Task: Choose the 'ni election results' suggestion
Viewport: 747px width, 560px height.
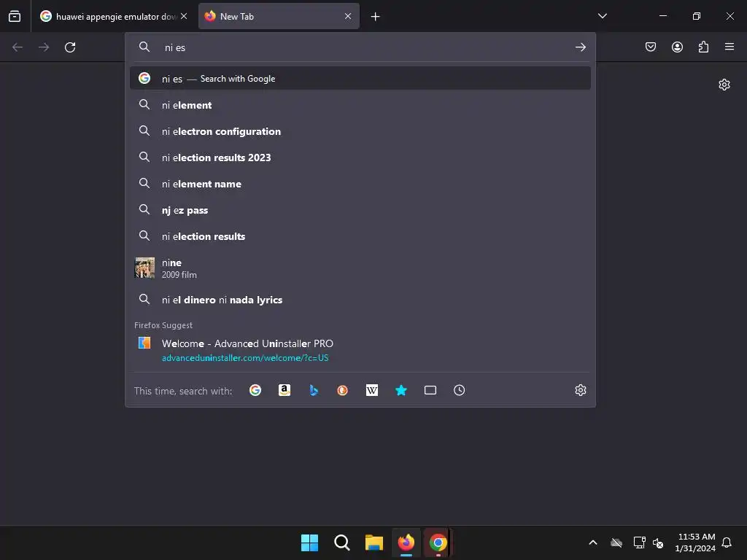Action: point(360,236)
